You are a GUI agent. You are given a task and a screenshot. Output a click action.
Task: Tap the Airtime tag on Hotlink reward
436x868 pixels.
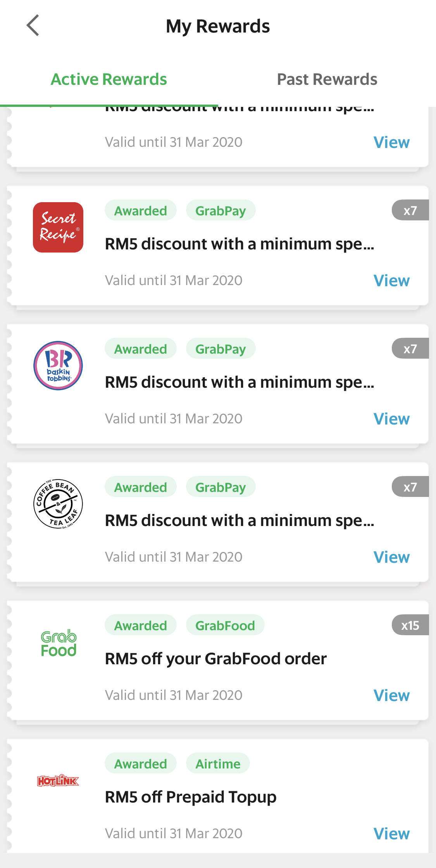(218, 764)
